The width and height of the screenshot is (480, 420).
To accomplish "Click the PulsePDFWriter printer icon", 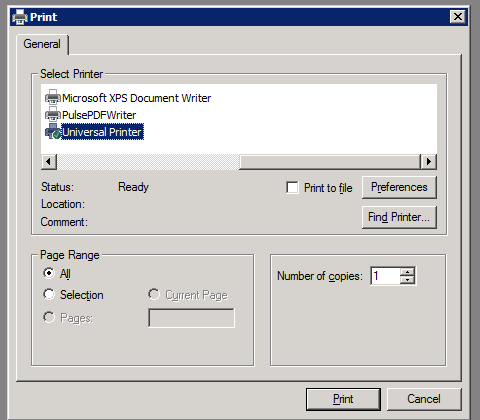I will 53,115.
